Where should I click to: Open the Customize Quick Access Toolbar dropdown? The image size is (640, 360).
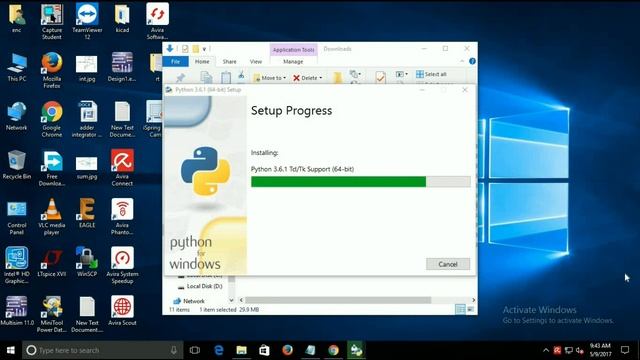coord(204,49)
